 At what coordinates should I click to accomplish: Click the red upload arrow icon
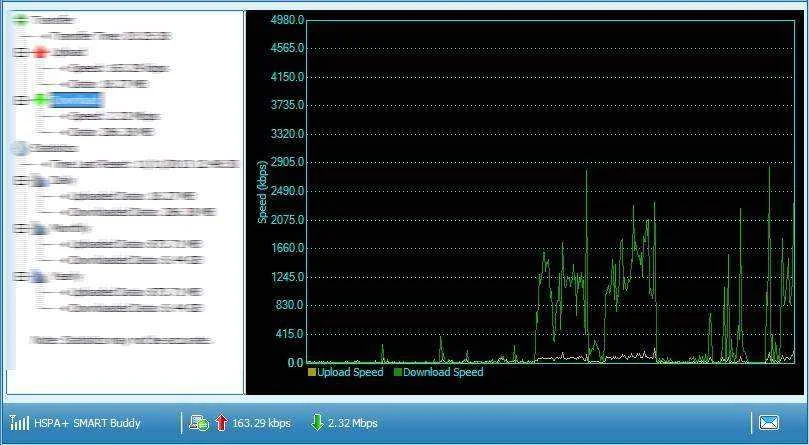tap(221, 423)
